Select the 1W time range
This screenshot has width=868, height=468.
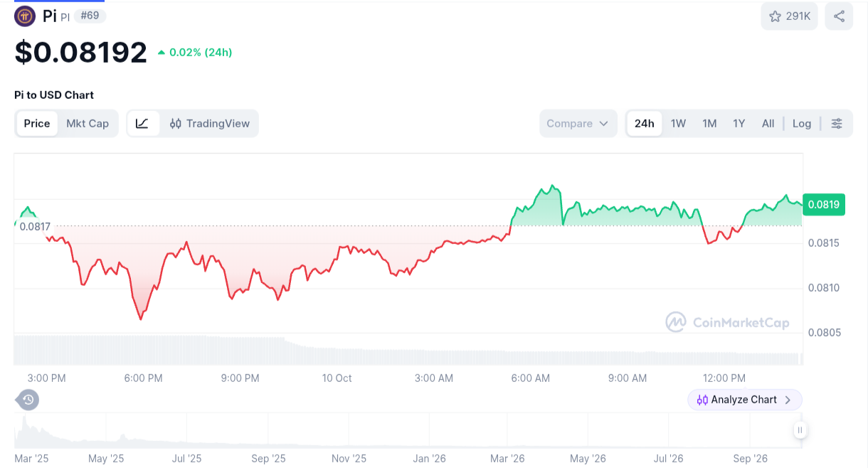pyautogui.click(x=678, y=123)
